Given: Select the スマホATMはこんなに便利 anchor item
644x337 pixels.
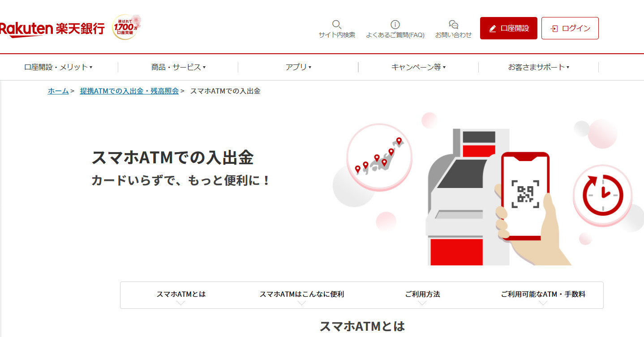Looking at the screenshot, I should 302,295.
